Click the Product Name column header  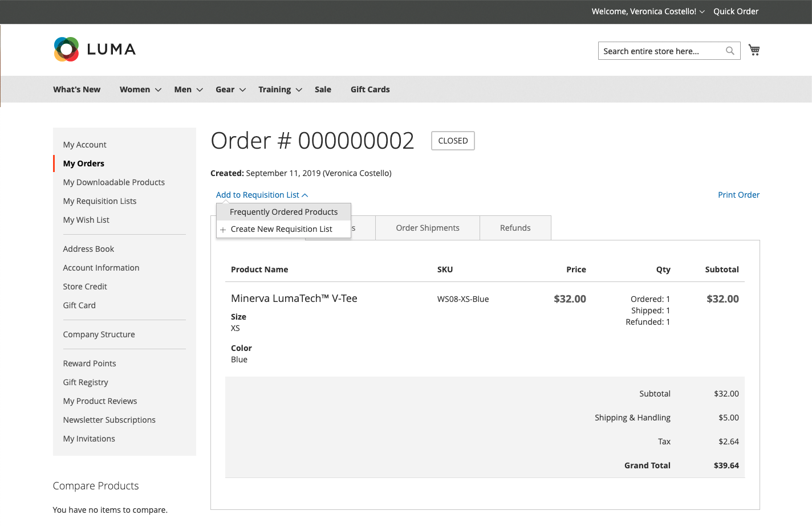tap(259, 269)
